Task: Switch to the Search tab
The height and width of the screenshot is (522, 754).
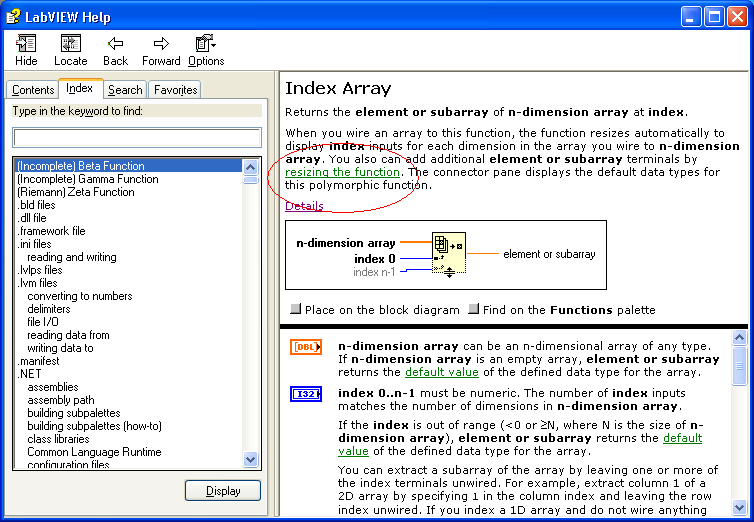Action: tap(125, 90)
